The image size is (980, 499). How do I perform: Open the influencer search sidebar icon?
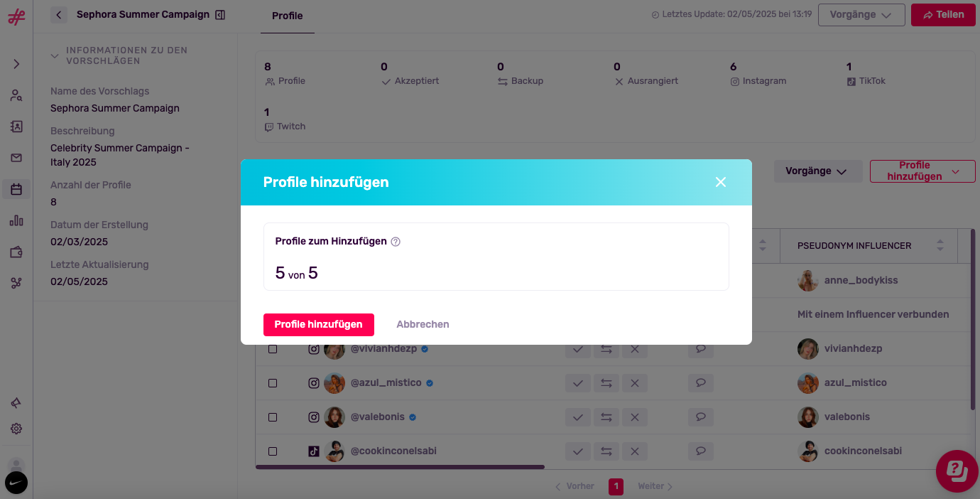pyautogui.click(x=16, y=95)
